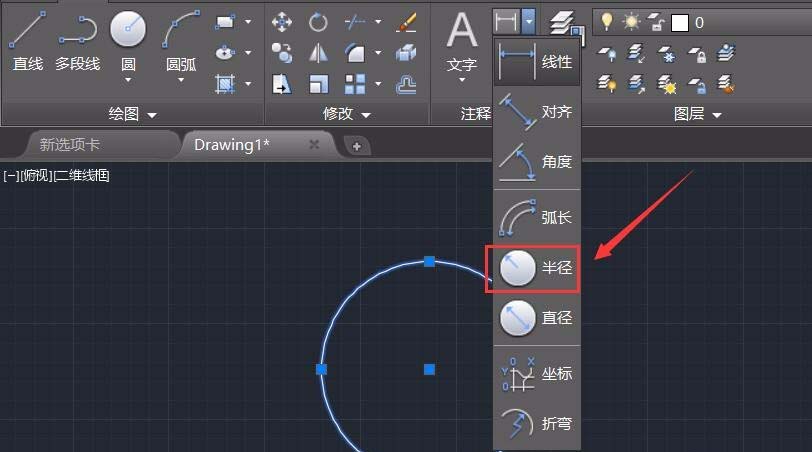Image resolution: width=812 pixels, height=452 pixels.
Task: Click the Layer Unisolate icon
Action: [x=636, y=84]
